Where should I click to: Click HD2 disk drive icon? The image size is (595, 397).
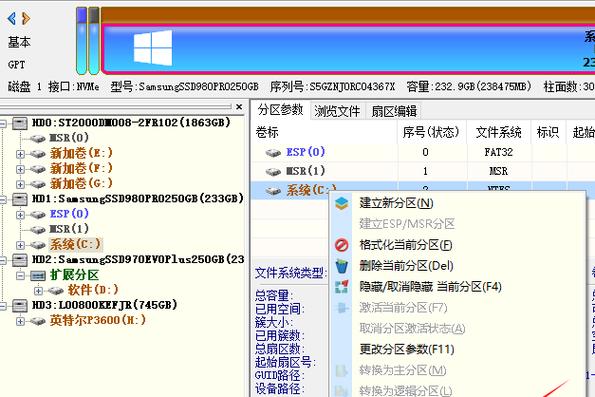[x=20, y=260]
